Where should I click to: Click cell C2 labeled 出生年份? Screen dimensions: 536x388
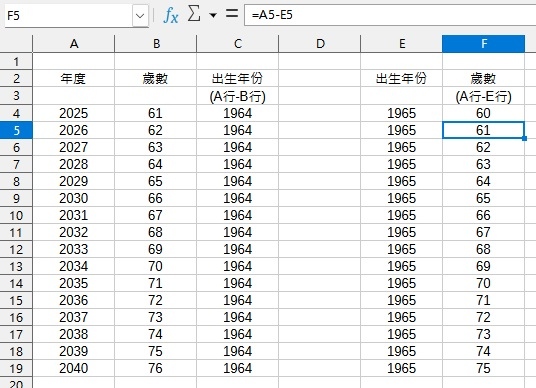pyautogui.click(x=238, y=79)
